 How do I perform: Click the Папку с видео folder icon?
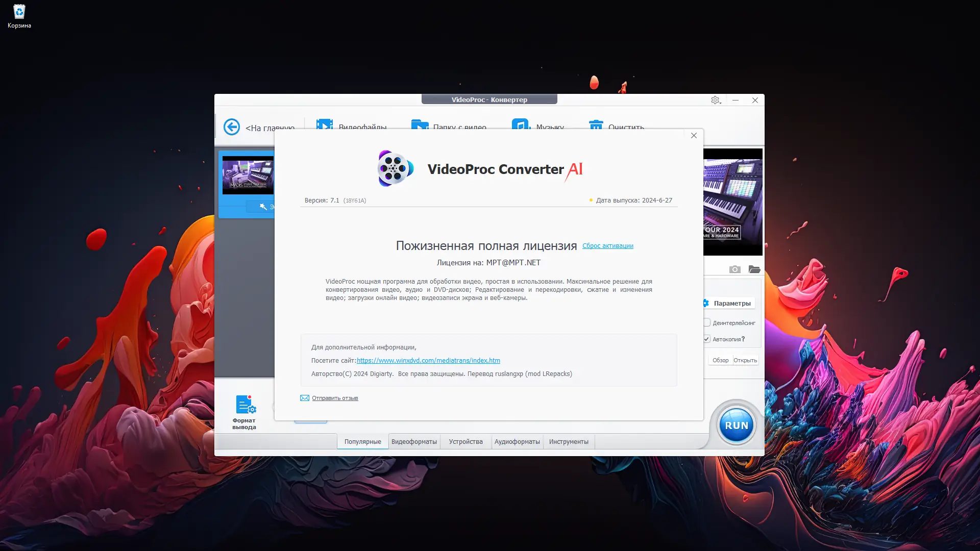pyautogui.click(x=420, y=124)
